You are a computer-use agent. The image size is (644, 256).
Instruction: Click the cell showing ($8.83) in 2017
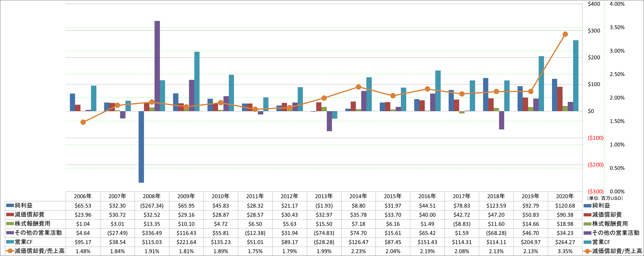point(462,224)
